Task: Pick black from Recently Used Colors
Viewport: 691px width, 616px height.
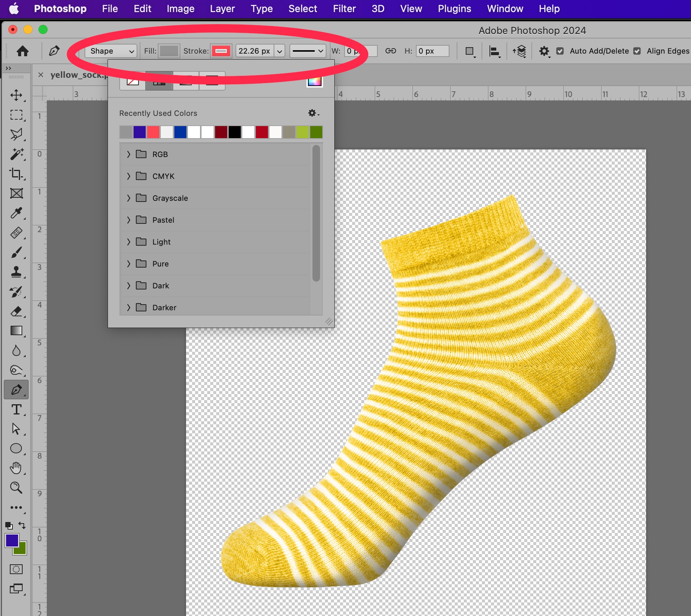Action: (x=235, y=132)
